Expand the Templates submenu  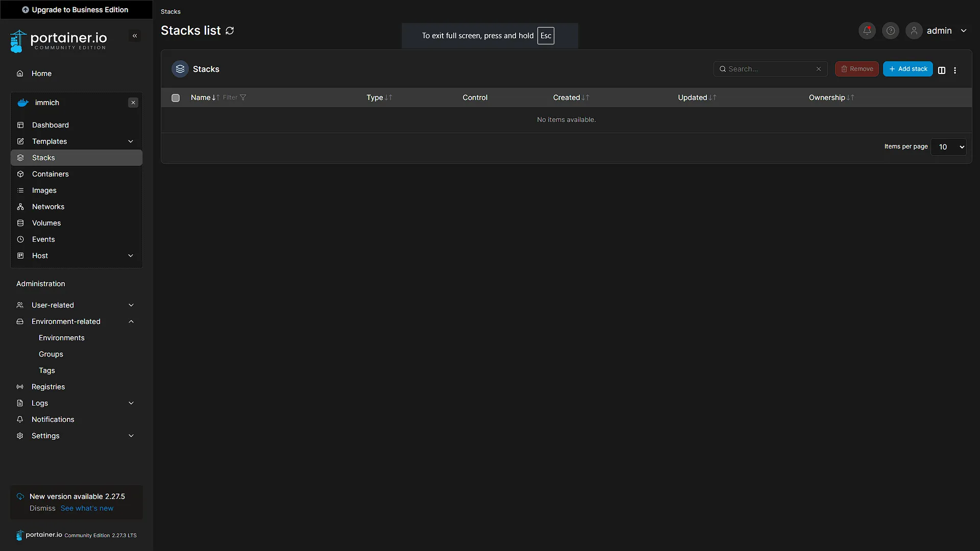click(131, 141)
